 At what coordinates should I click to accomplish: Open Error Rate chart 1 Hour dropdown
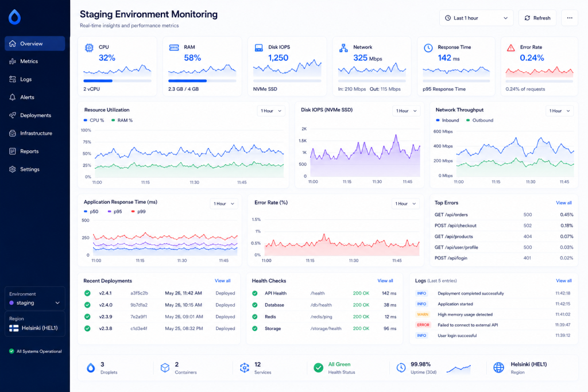[x=405, y=204]
